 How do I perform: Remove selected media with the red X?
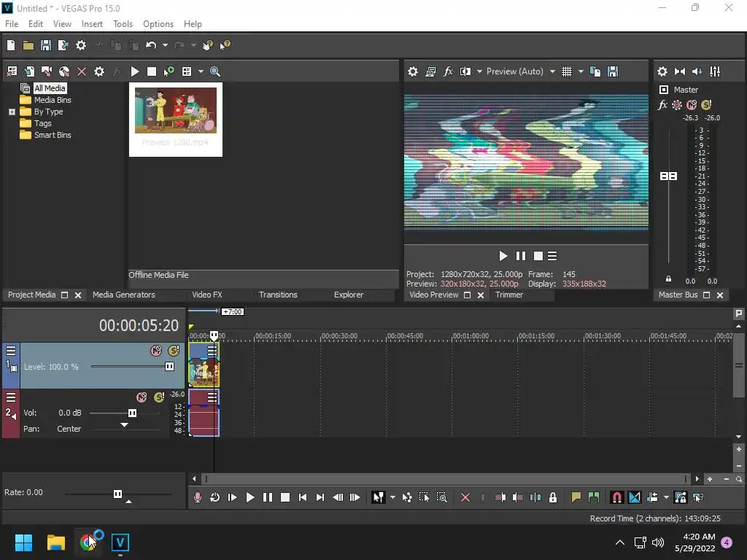point(82,71)
